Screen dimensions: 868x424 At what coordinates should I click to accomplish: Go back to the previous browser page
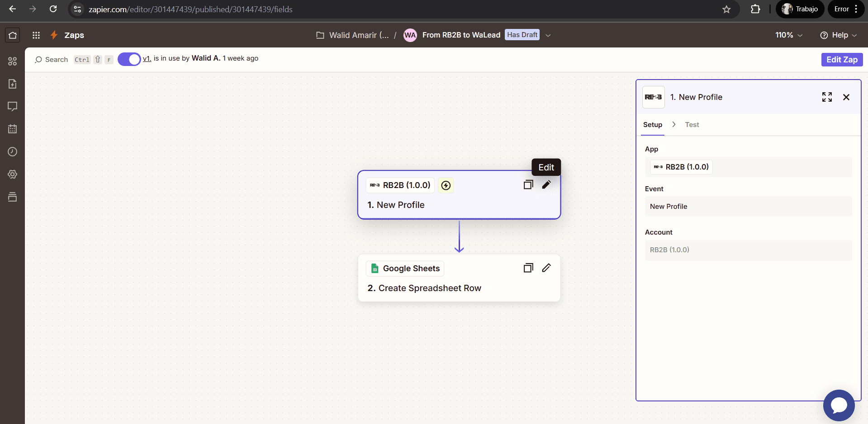[12, 9]
